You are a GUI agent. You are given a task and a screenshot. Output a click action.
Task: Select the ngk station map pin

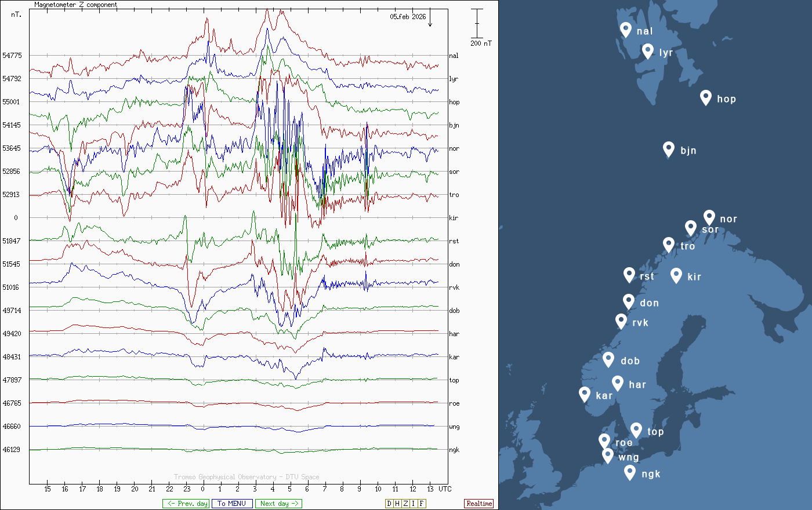click(x=630, y=472)
